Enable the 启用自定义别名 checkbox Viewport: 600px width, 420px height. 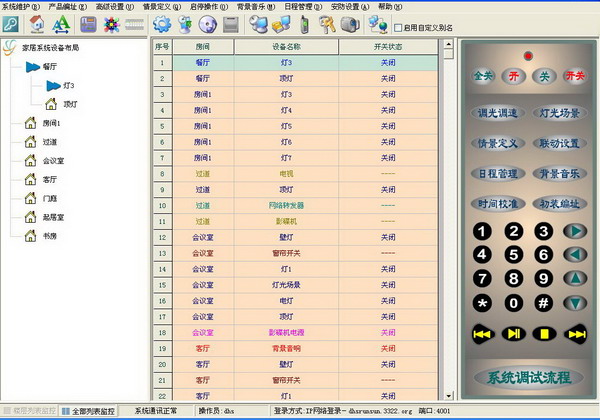[x=398, y=28]
